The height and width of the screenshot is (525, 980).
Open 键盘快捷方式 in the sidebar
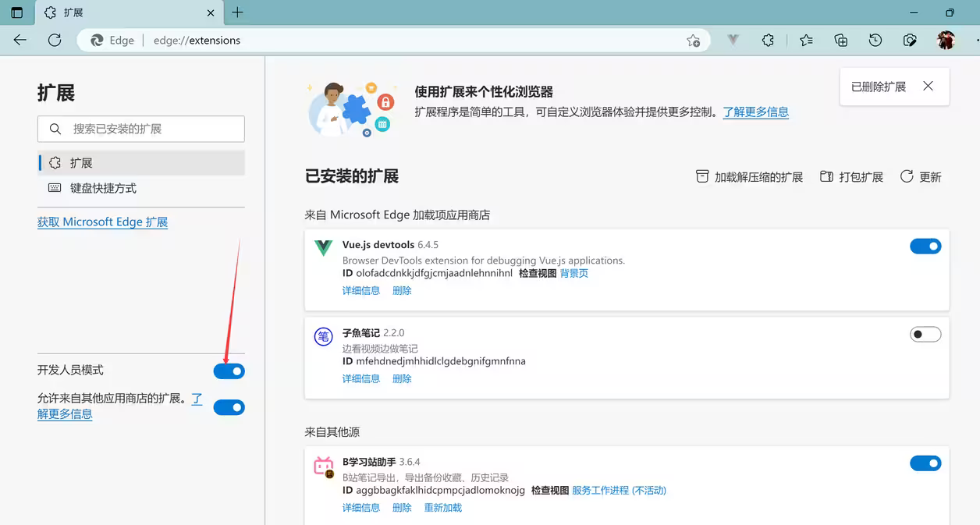141,188
